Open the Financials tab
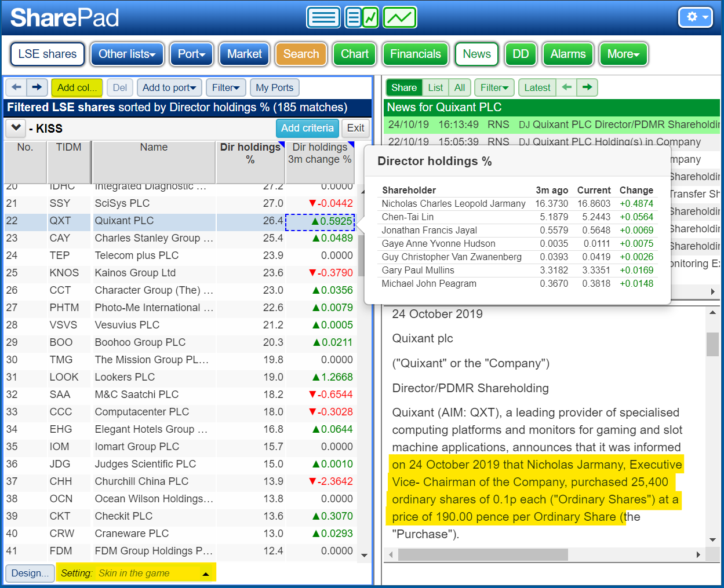Image resolution: width=724 pixels, height=588 pixels. point(416,54)
